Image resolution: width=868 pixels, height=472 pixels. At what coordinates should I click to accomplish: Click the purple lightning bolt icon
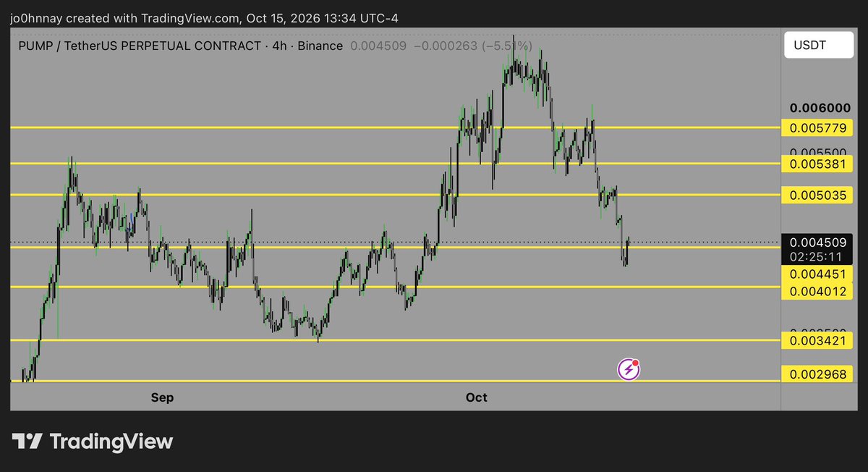[x=628, y=370]
